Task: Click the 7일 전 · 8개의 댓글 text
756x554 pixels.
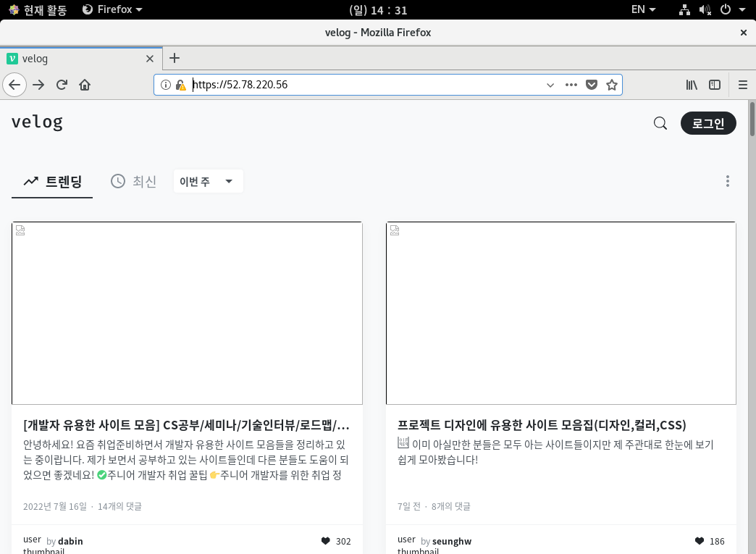Action: point(434,506)
